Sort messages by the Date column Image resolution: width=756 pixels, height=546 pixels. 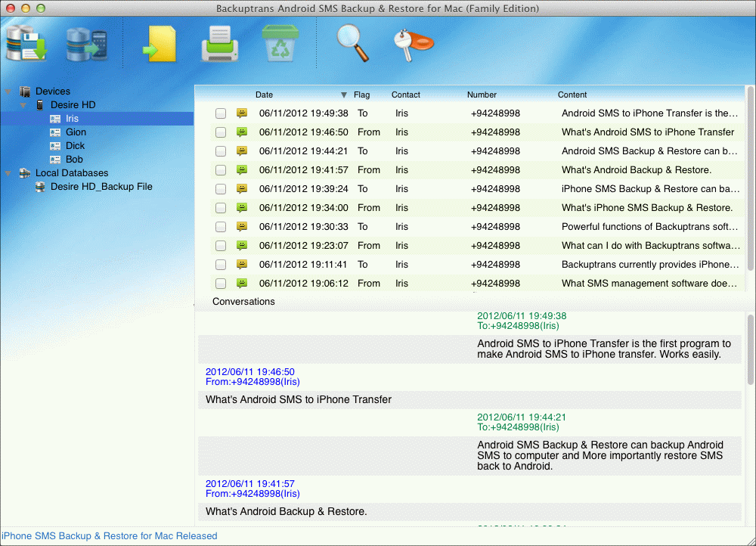(x=264, y=95)
